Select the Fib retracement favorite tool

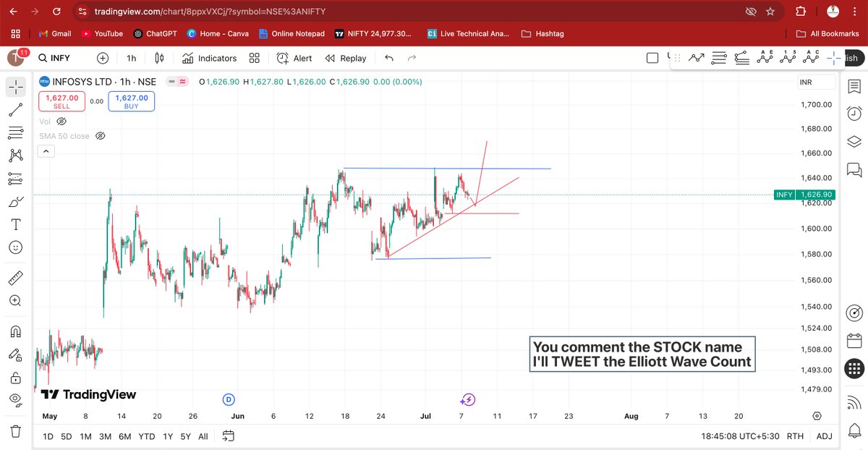(741, 57)
